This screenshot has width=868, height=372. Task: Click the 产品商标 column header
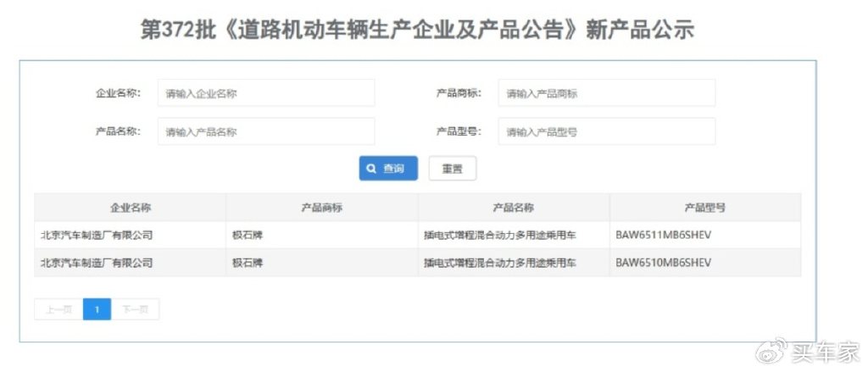[321, 208]
